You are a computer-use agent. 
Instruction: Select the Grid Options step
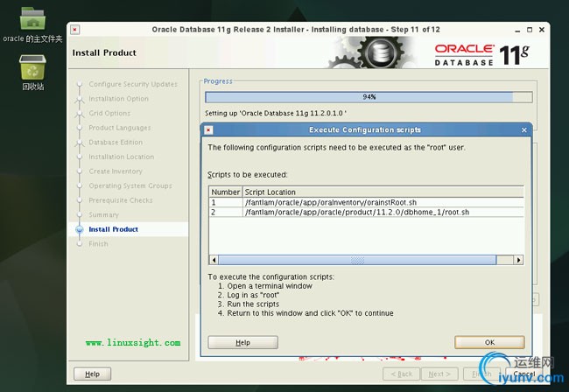(109, 113)
